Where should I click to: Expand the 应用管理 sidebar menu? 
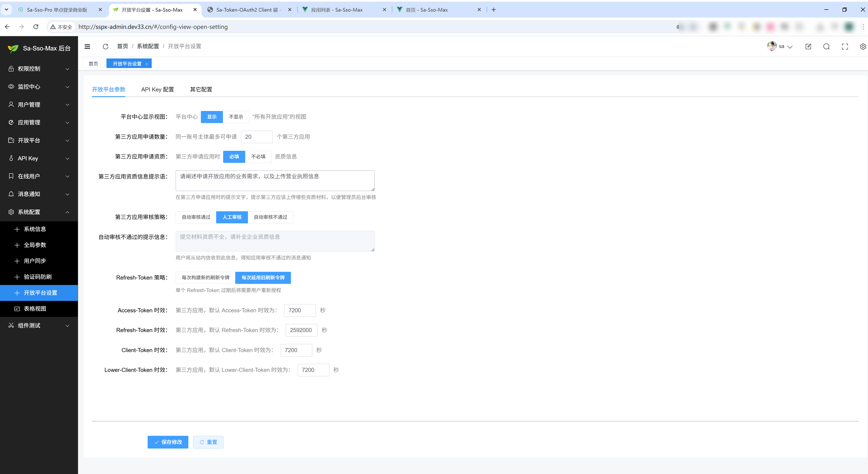(39, 123)
